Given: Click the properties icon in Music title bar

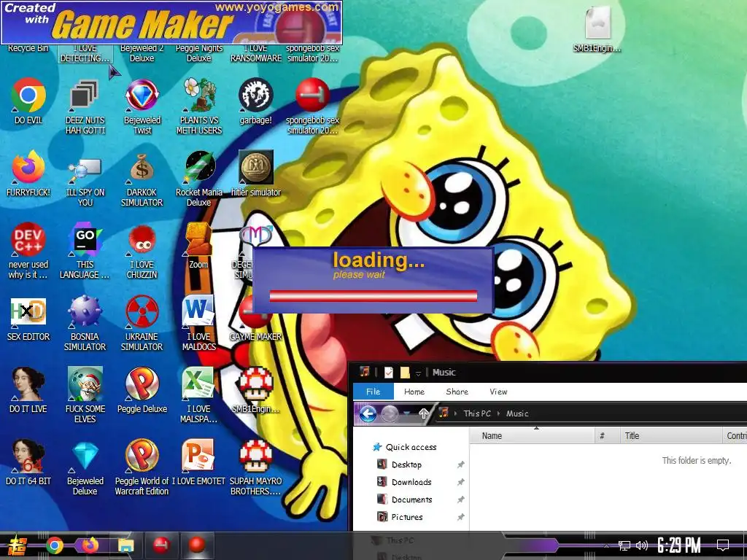Looking at the screenshot, I should (x=389, y=373).
